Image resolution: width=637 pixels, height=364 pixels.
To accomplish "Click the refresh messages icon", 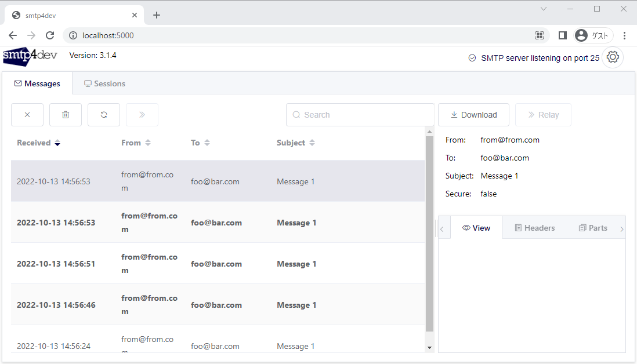I will pos(104,115).
